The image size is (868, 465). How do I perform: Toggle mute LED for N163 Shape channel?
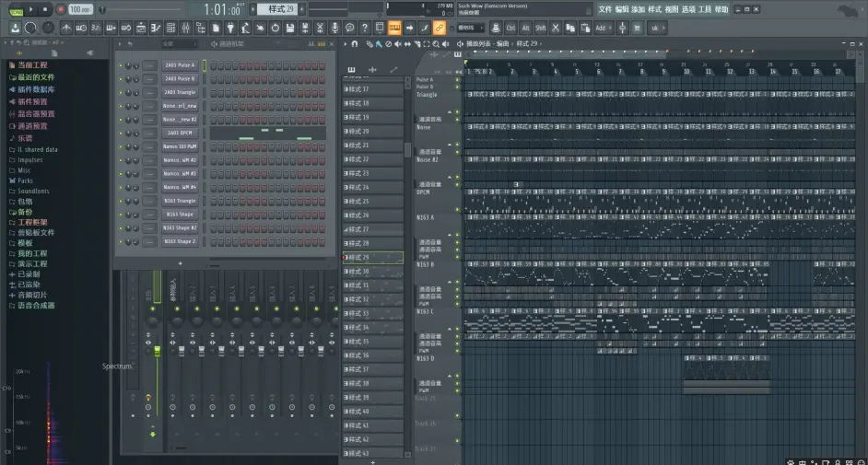point(121,215)
